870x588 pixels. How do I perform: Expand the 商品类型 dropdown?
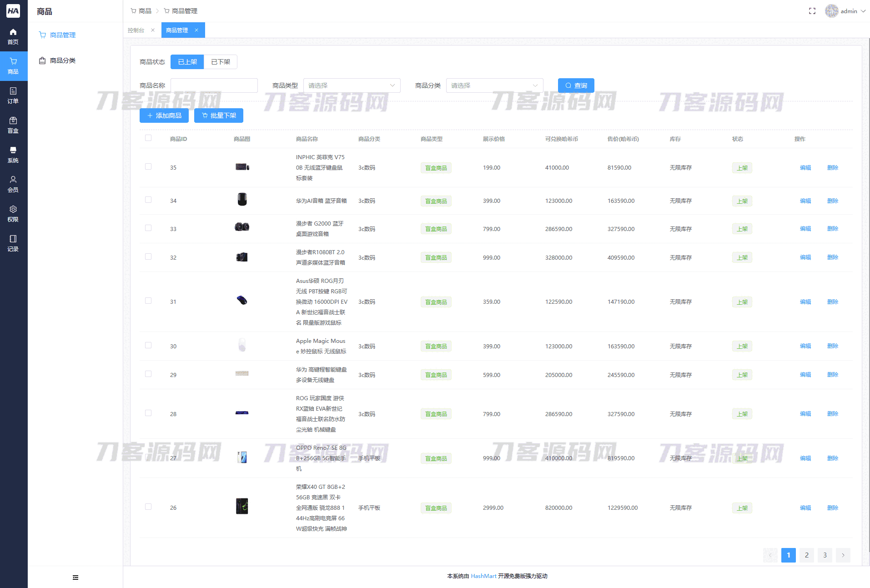352,85
